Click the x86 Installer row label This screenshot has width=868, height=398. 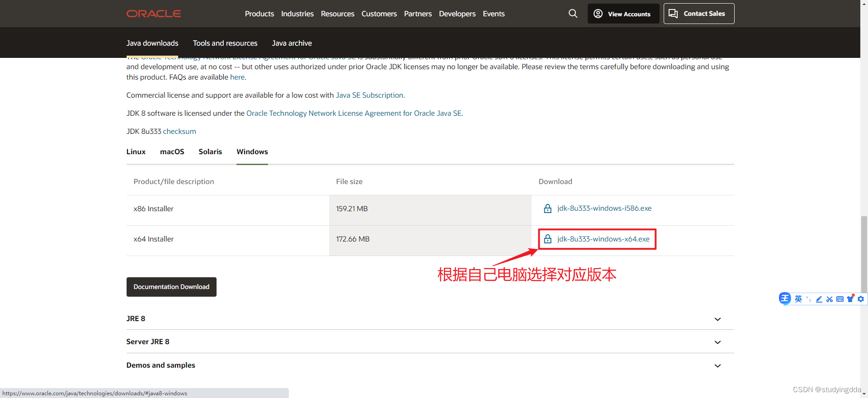pyautogui.click(x=154, y=208)
